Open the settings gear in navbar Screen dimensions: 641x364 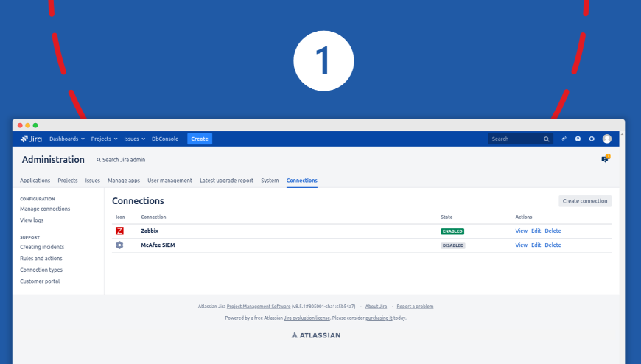pos(592,139)
